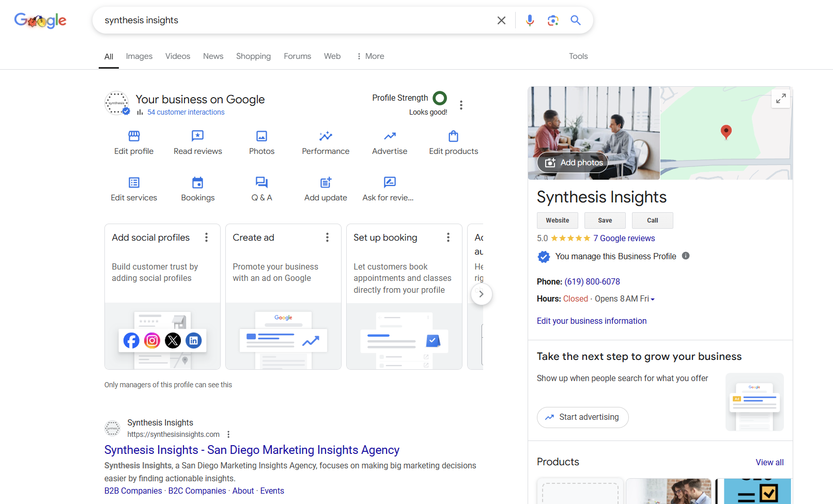Screen dimensions: 833x504
Task: Open B2C Companies sitelink
Action: tap(197, 491)
